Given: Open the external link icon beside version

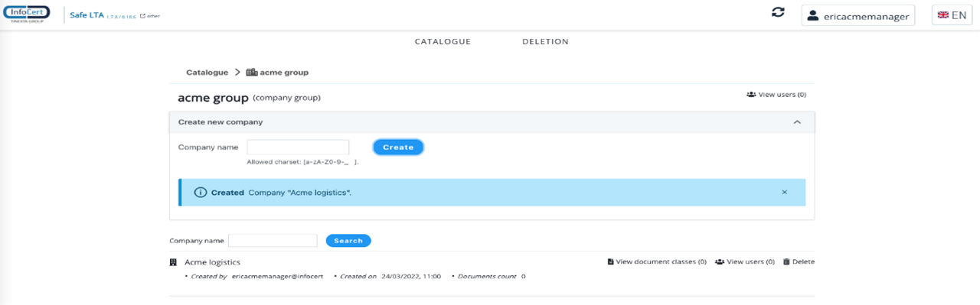Looking at the screenshot, I should 142,15.
